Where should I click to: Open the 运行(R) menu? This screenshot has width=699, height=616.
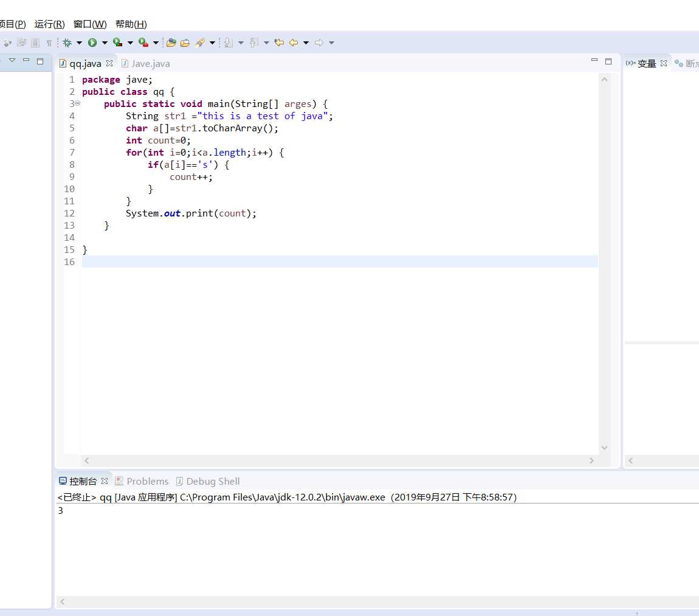(49, 24)
